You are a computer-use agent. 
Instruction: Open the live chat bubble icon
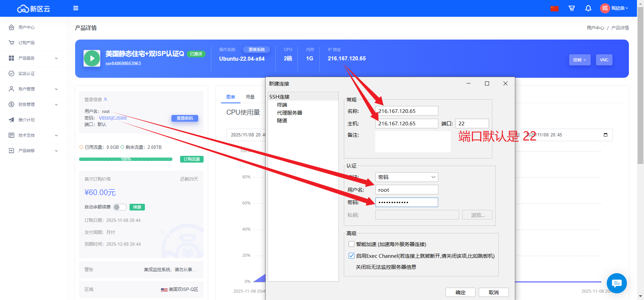coord(616,283)
